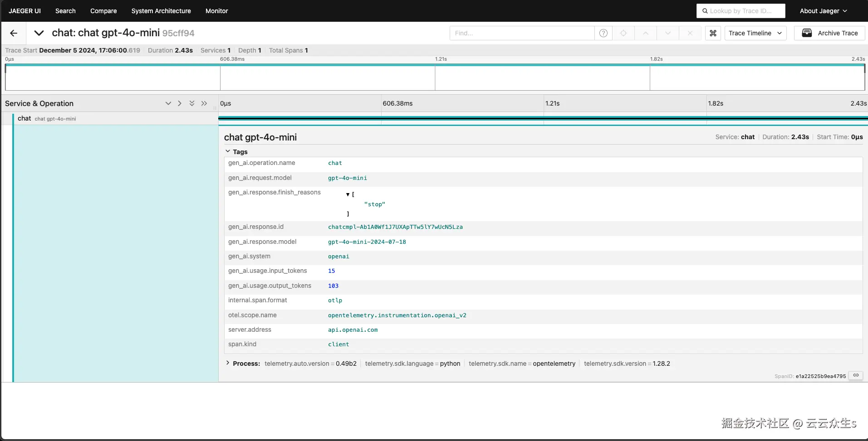This screenshot has height=441, width=868.
Task: Click the span.kind value client
Action: 338,344
